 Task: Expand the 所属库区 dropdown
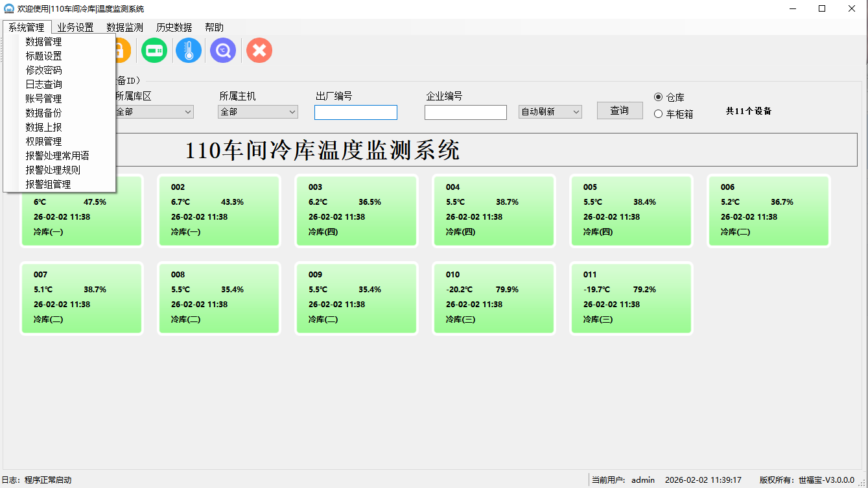tap(154, 112)
